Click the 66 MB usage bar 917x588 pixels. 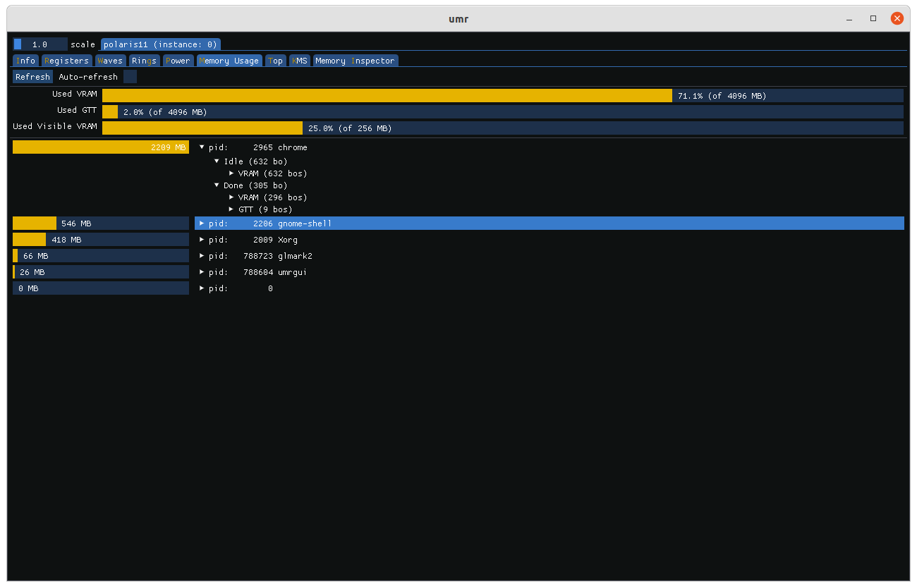(x=101, y=256)
